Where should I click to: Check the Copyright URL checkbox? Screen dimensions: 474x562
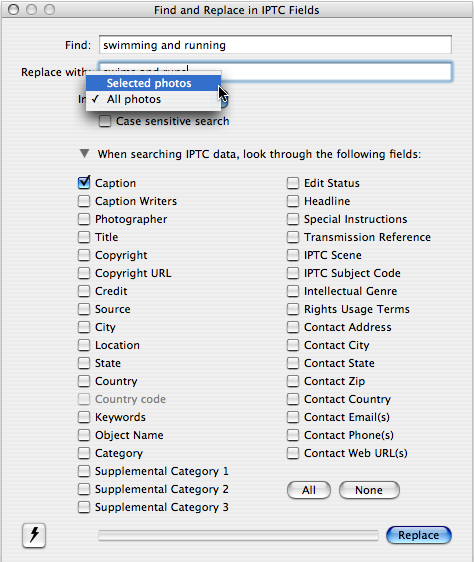(x=84, y=273)
